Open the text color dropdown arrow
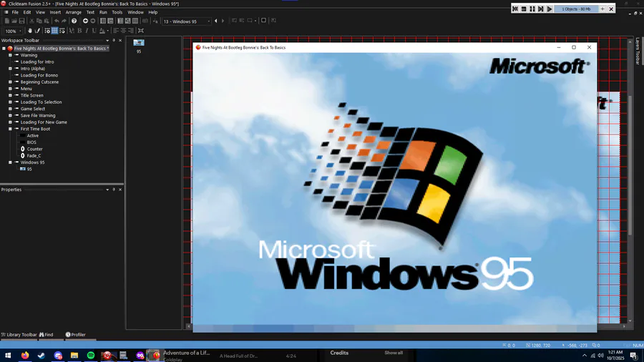644x362 pixels. coord(107,31)
